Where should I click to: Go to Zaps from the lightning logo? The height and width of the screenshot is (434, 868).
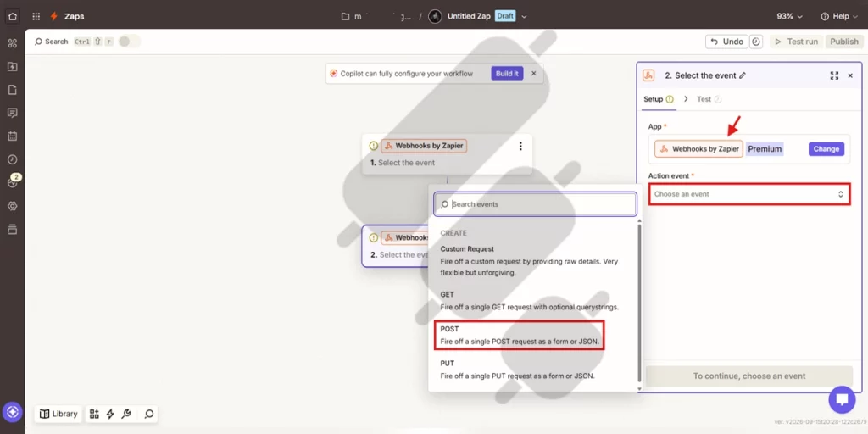coord(53,16)
